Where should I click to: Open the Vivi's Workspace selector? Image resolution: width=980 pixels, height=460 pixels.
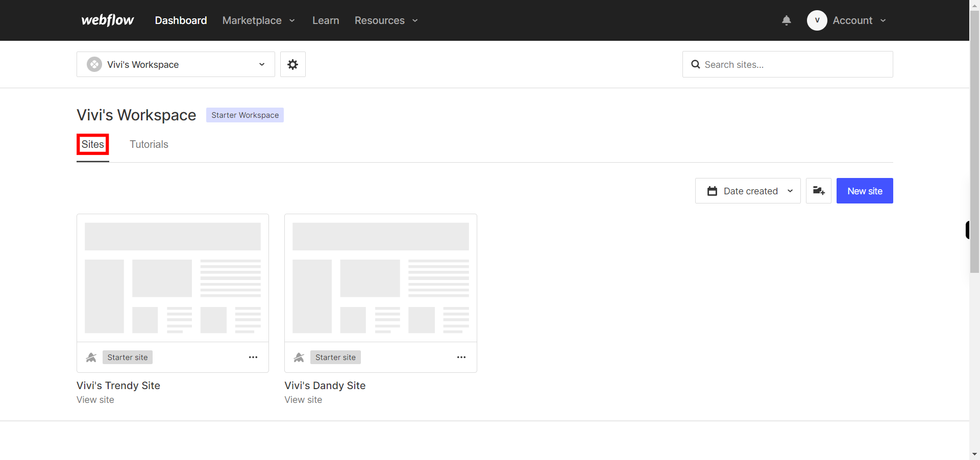coord(176,64)
